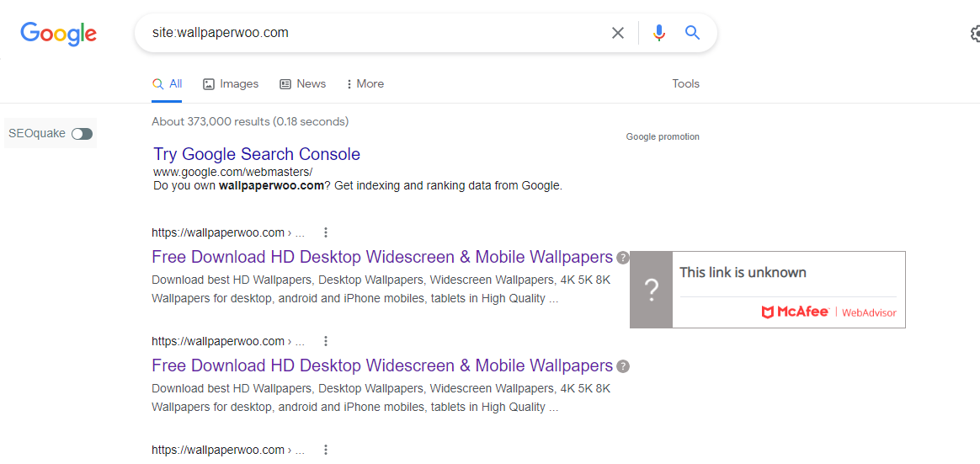Click the www.google.com/webmasters/ URL
This screenshot has height=464, width=980.
pos(232,171)
